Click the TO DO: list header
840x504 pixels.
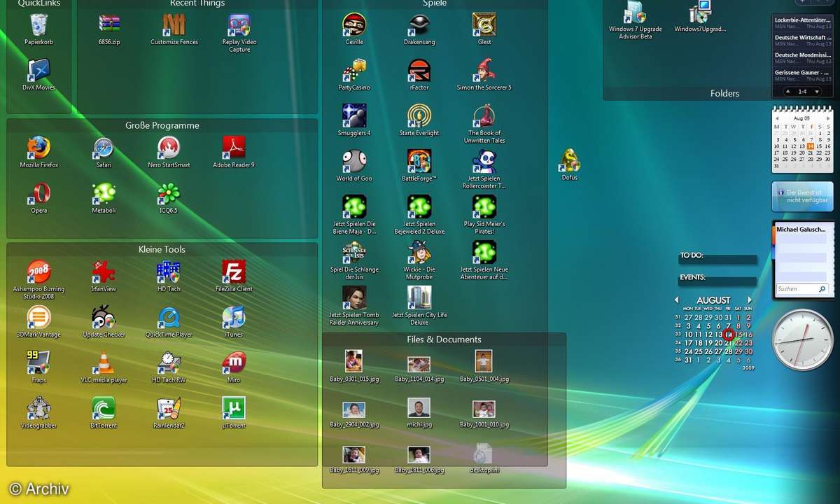click(x=692, y=255)
